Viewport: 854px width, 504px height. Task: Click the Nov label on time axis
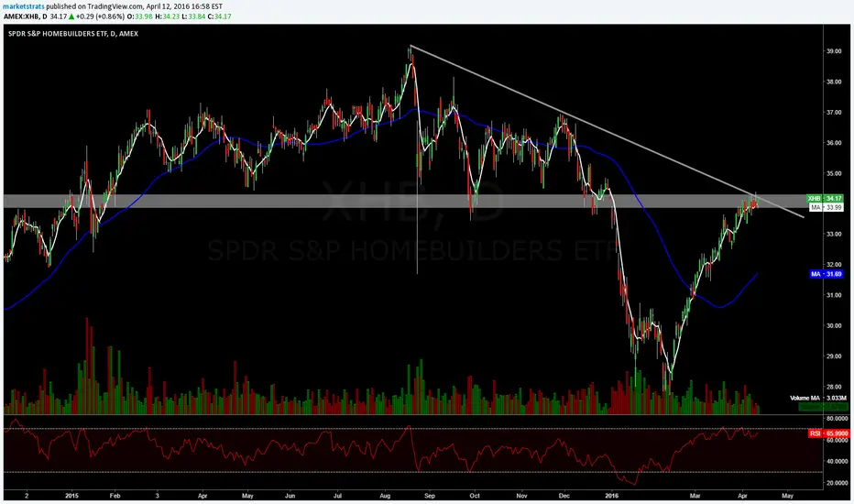pos(521,496)
